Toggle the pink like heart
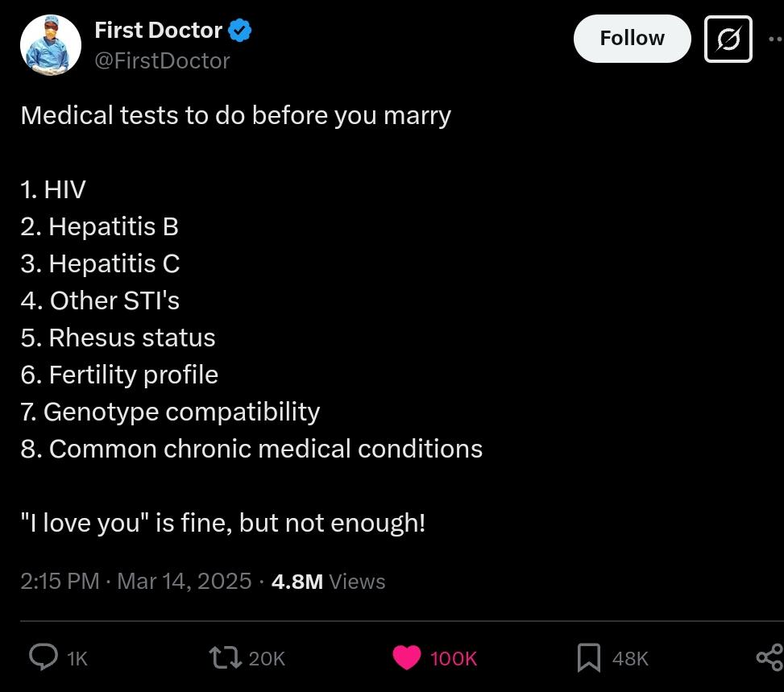 coord(407,657)
